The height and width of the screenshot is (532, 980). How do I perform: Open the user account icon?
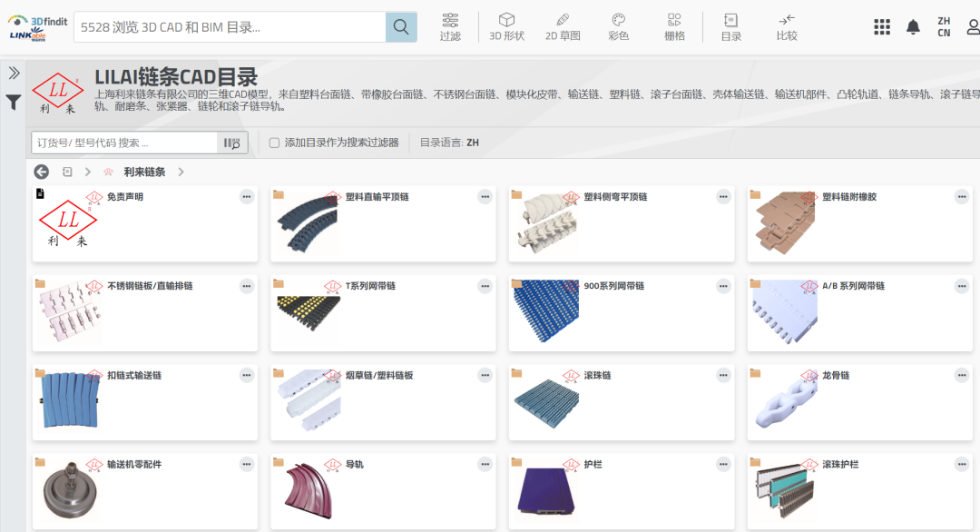pos(973,27)
